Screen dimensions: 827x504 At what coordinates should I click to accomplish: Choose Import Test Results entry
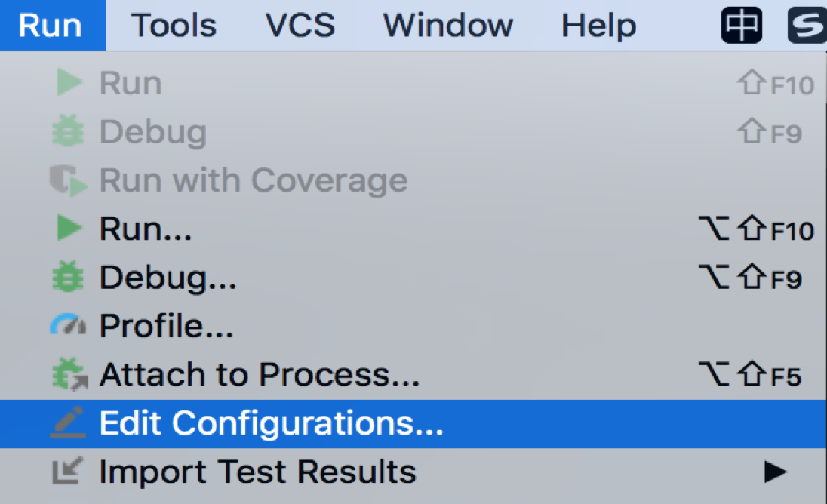pos(413,472)
